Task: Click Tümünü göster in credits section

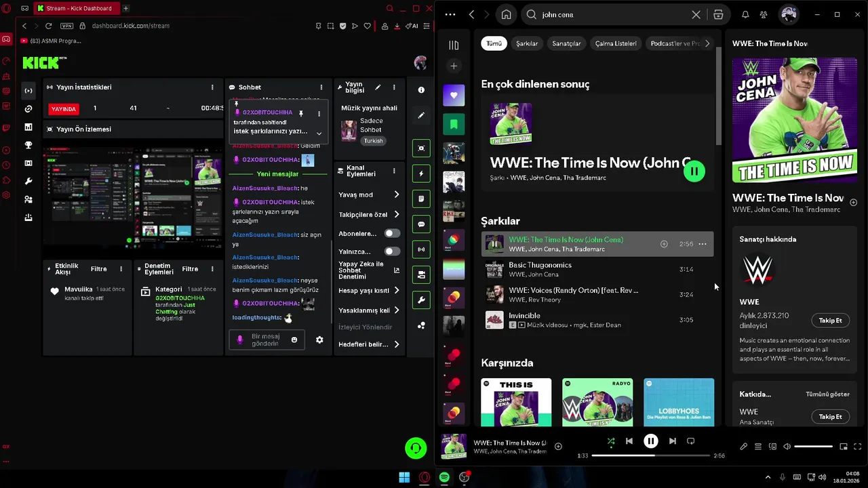Action: click(827, 394)
